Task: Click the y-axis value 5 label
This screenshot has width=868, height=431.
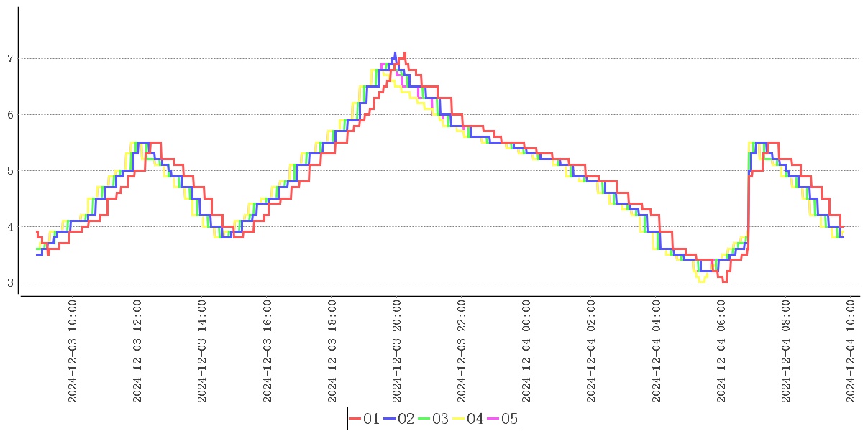Action: (x=11, y=170)
